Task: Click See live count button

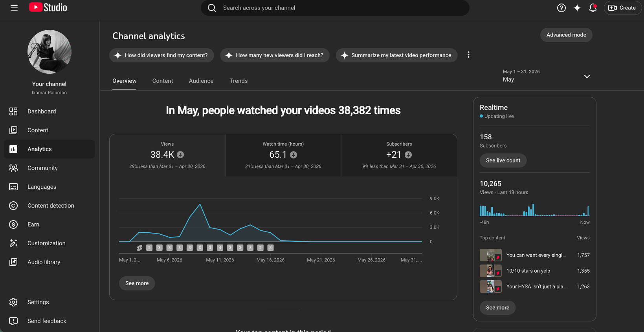Action: (503, 161)
